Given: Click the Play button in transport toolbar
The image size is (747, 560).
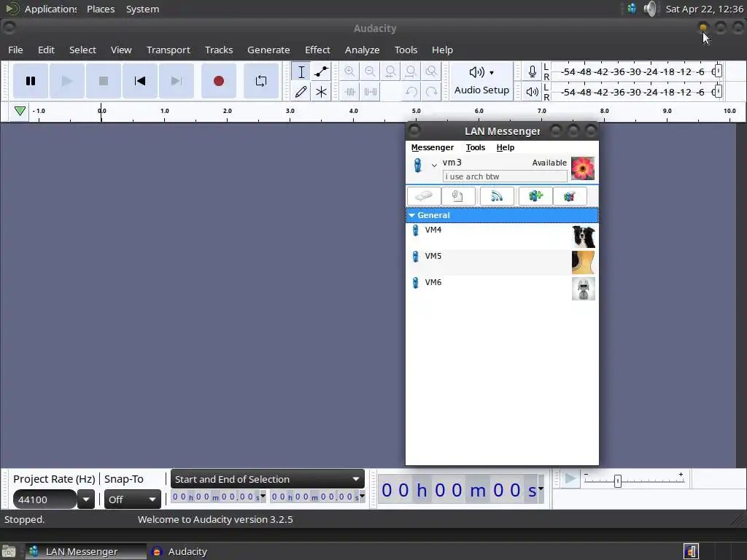Looking at the screenshot, I should [67, 81].
